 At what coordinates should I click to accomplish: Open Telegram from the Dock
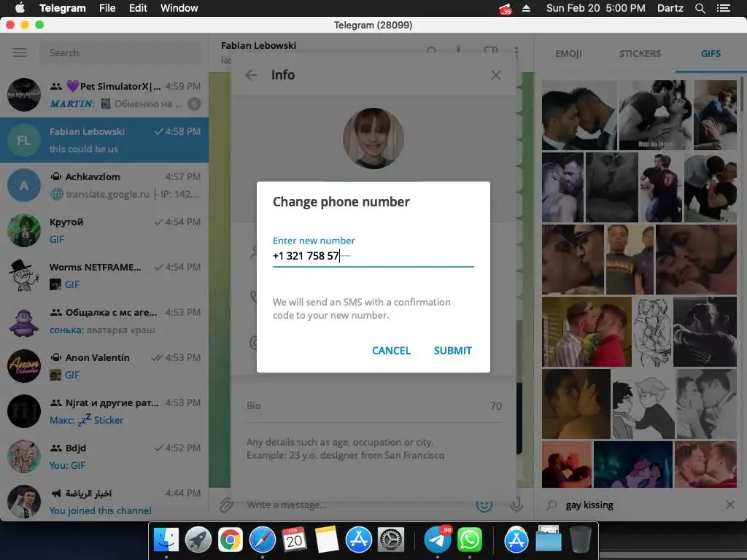438,540
